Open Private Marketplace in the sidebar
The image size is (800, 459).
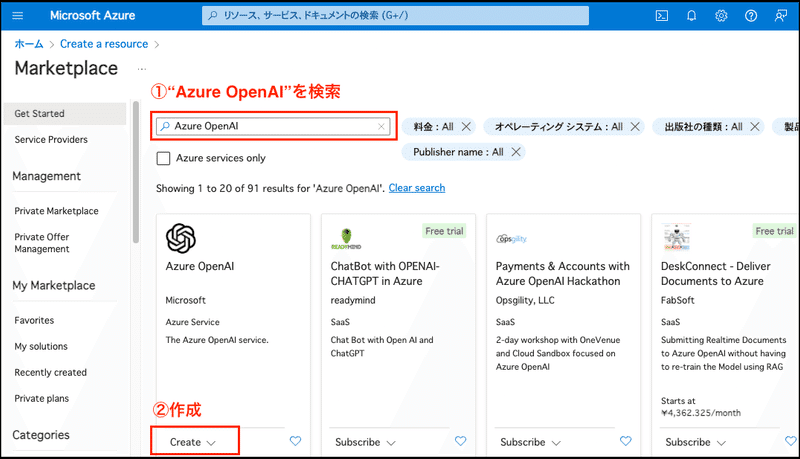tap(56, 211)
